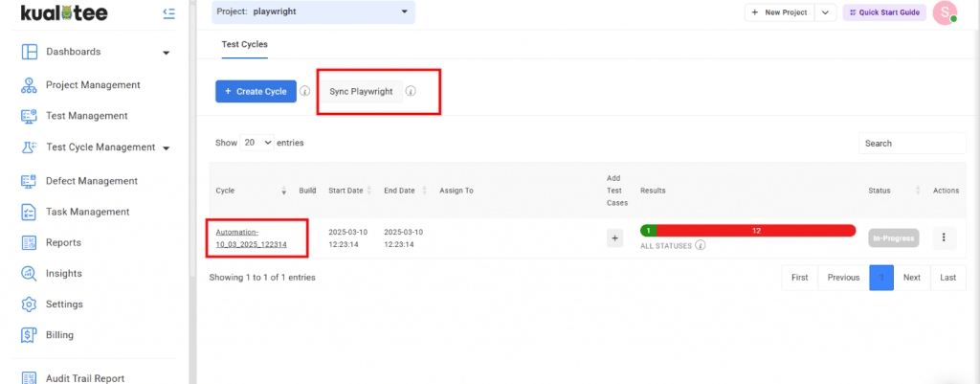This screenshot has height=384, width=980.
Task: Open the New Project dropdown arrow
Action: point(826,12)
